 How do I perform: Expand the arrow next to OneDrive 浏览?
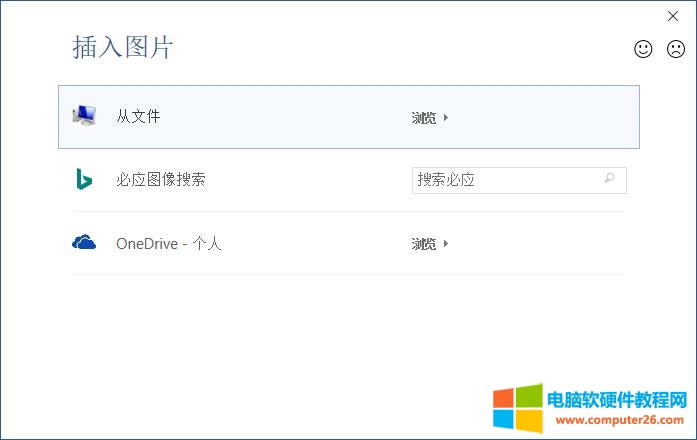tap(446, 243)
